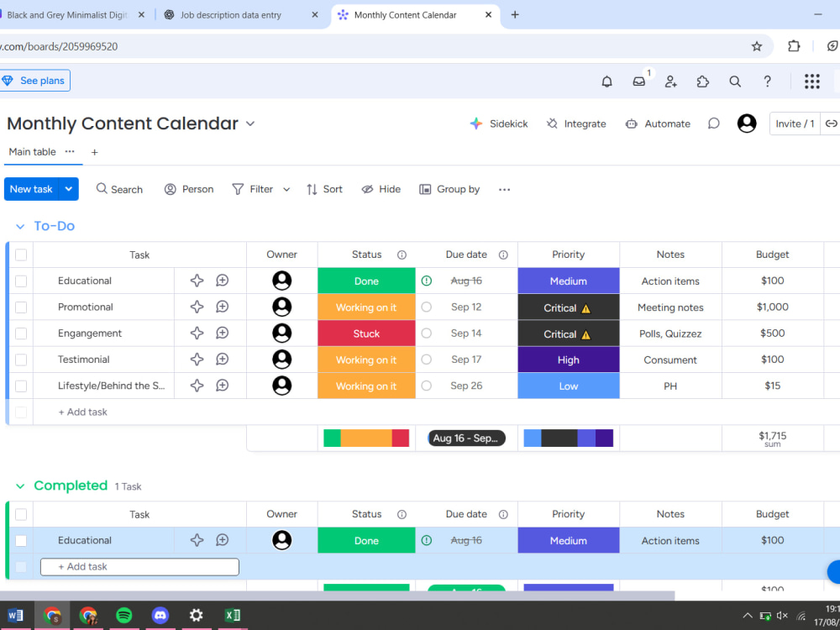Open a new browser tab
Image resolution: width=840 pixels, height=630 pixels.
515,15
